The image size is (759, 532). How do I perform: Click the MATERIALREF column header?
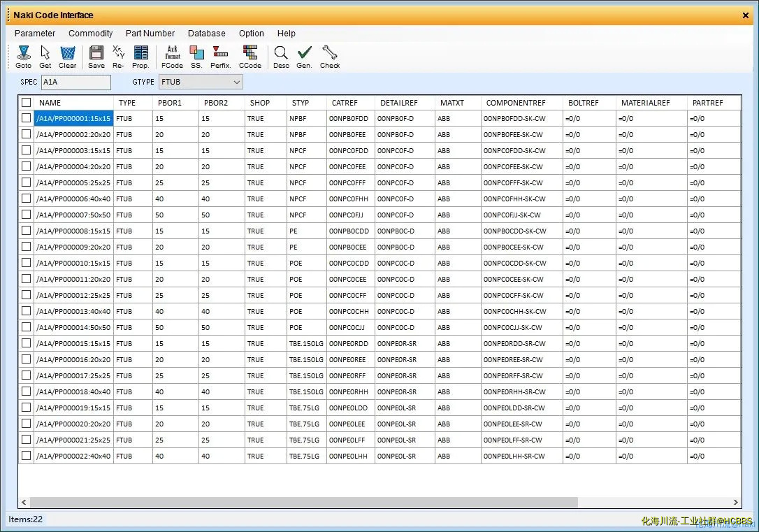tap(651, 103)
